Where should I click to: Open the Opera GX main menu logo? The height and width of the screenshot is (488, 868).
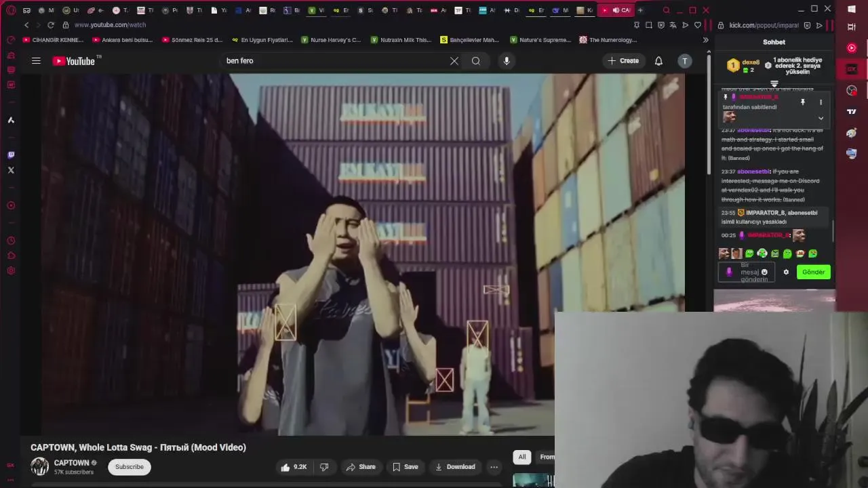(x=11, y=10)
